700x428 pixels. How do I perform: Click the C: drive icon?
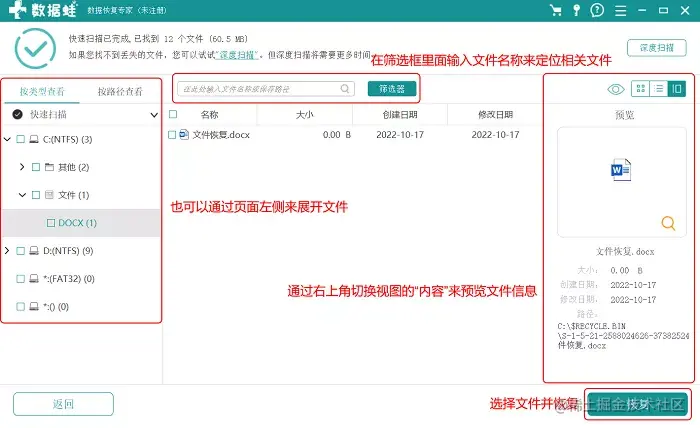[x=34, y=140]
